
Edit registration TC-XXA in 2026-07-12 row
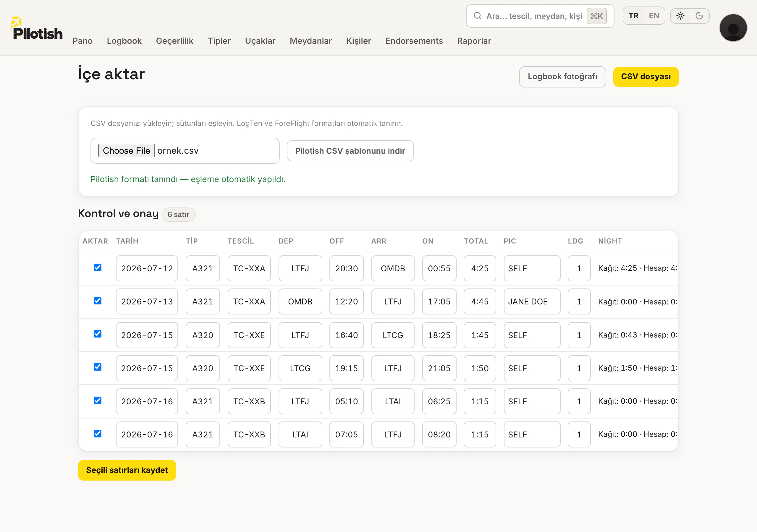[x=249, y=268]
